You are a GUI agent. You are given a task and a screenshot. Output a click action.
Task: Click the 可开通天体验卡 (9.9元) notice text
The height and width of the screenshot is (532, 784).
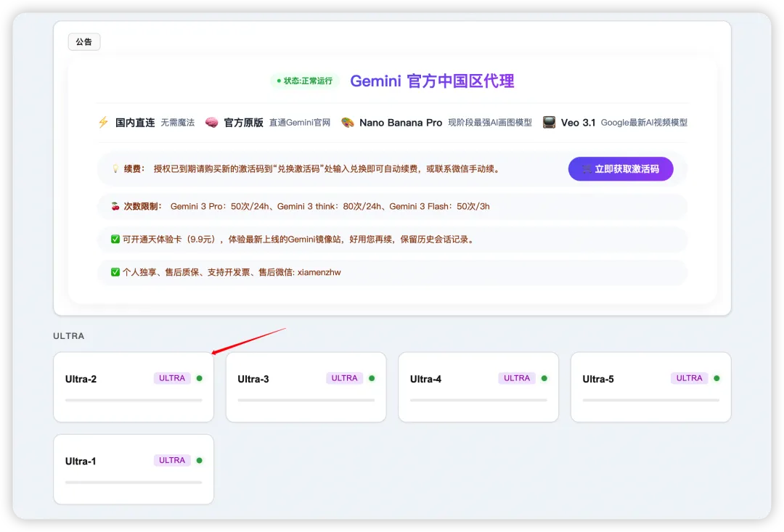pyautogui.click(x=298, y=240)
